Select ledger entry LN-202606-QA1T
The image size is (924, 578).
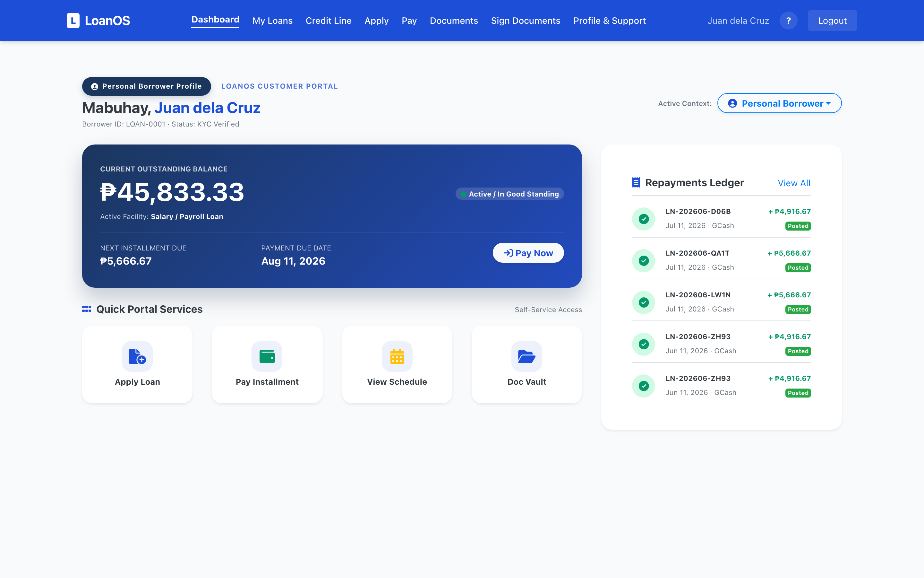coord(721,260)
